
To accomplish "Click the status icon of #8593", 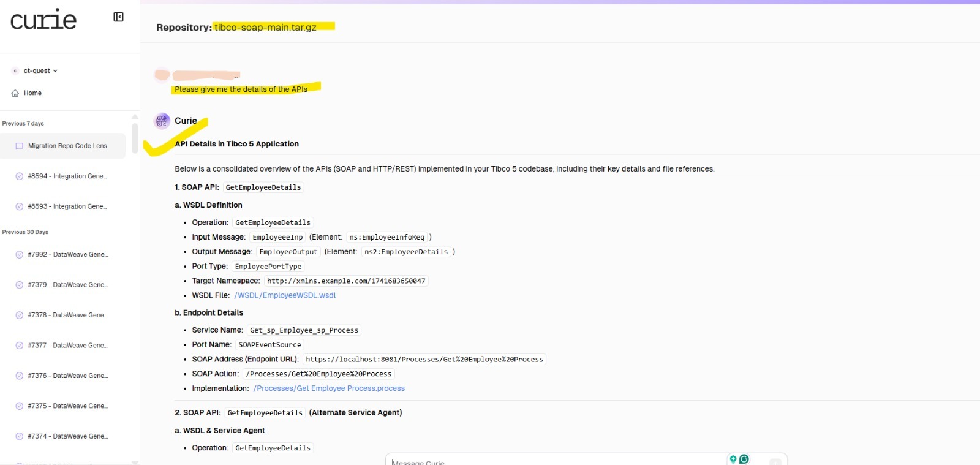I will click(x=20, y=206).
